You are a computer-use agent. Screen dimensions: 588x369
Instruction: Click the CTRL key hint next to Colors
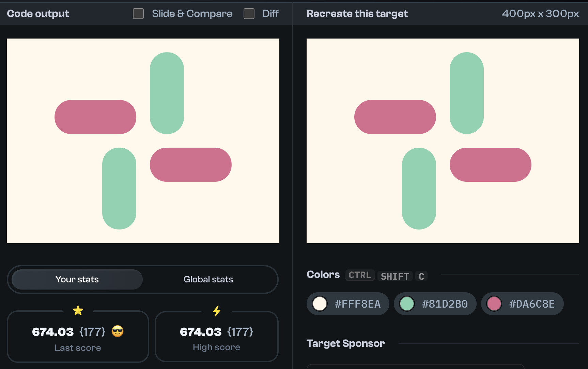pos(360,275)
